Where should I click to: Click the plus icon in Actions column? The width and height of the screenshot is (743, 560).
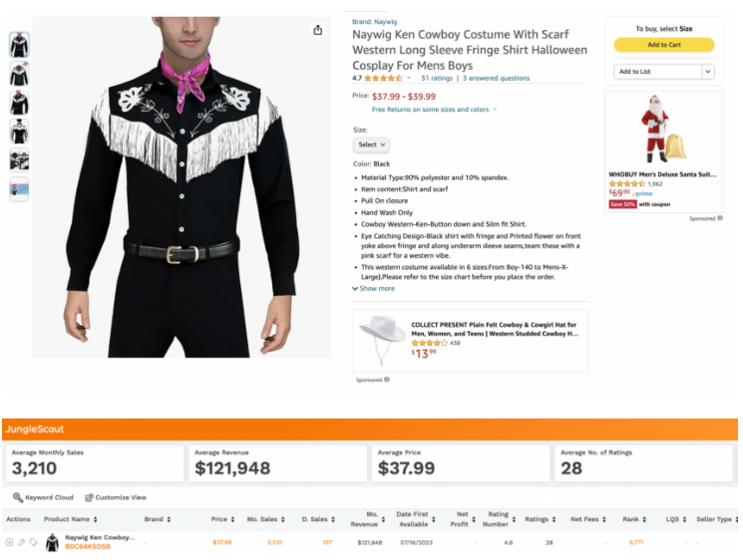tap(9, 542)
